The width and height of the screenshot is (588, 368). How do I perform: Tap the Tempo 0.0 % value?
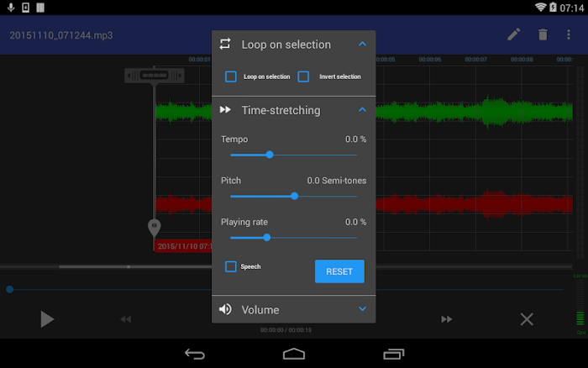click(x=355, y=139)
